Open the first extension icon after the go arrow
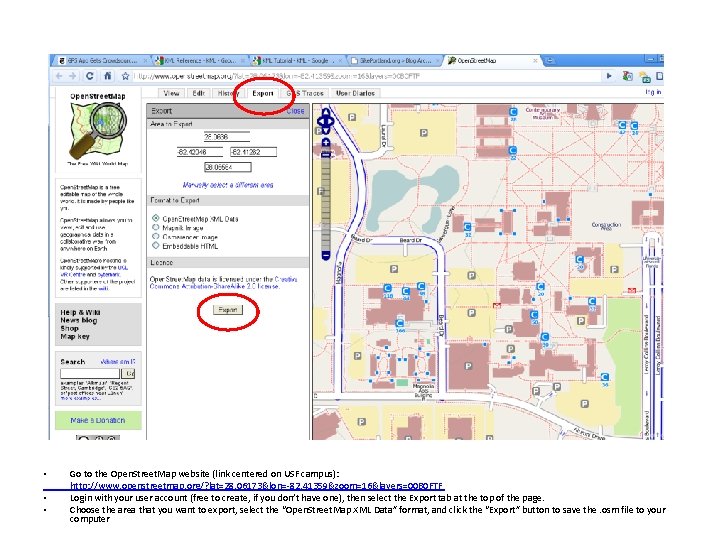Image resolution: width=720 pixels, height=540 pixels. (627, 76)
